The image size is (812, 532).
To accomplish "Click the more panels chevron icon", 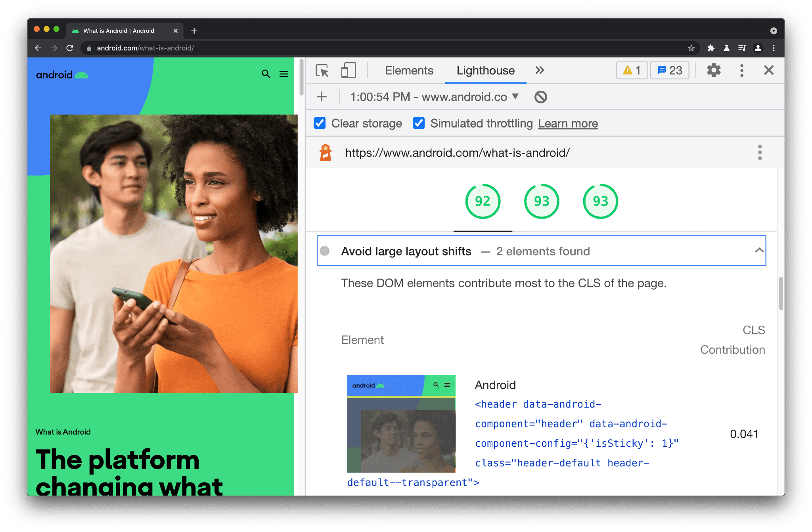I will pyautogui.click(x=539, y=70).
